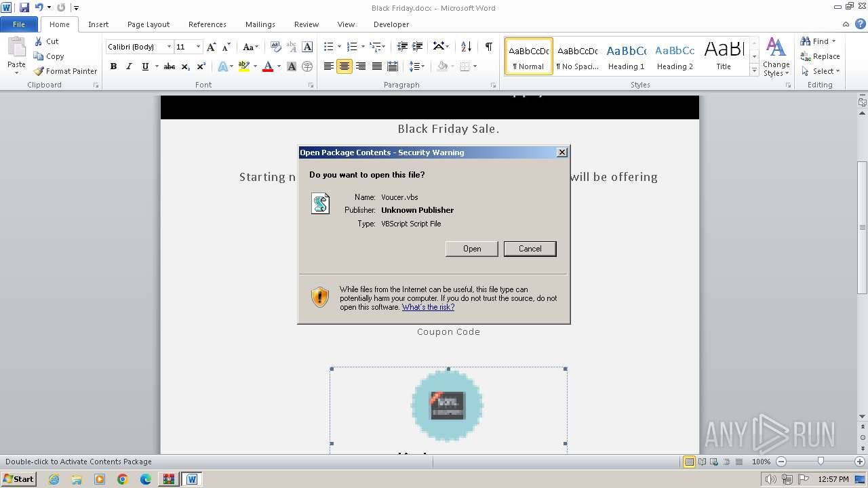Shrink font size icon
868x488 pixels.
click(x=226, y=47)
